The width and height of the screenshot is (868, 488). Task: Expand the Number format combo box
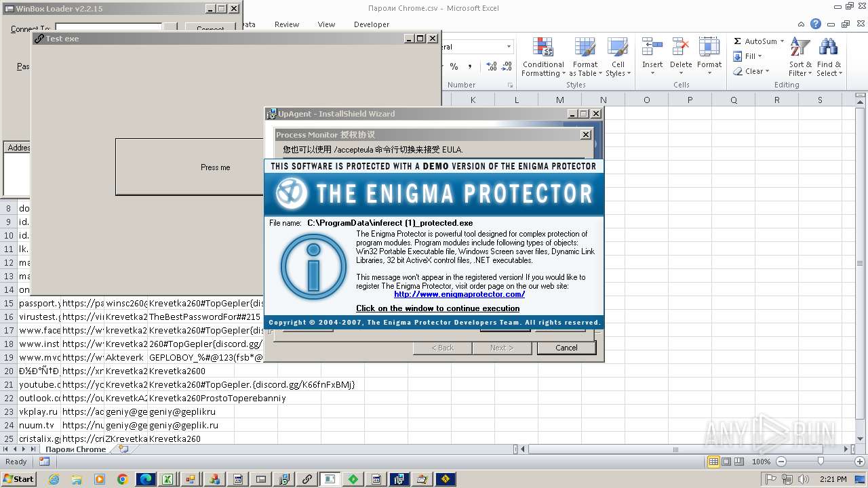pyautogui.click(x=509, y=47)
